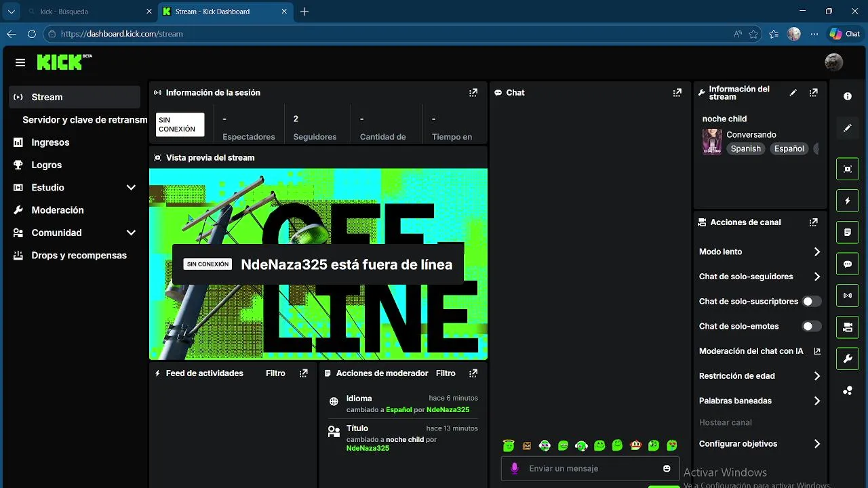Go back with browser back arrow

11,34
